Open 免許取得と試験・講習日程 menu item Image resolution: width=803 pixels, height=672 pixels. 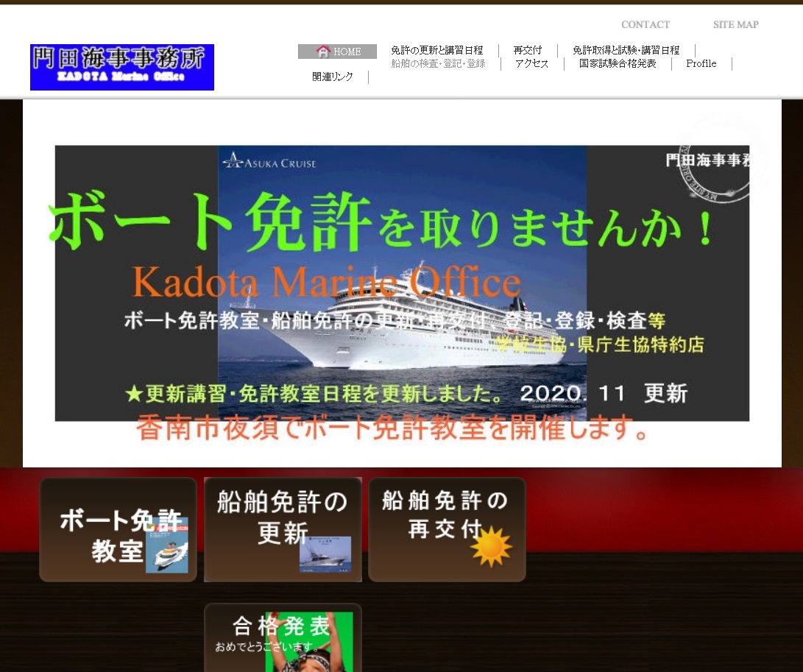tap(626, 50)
